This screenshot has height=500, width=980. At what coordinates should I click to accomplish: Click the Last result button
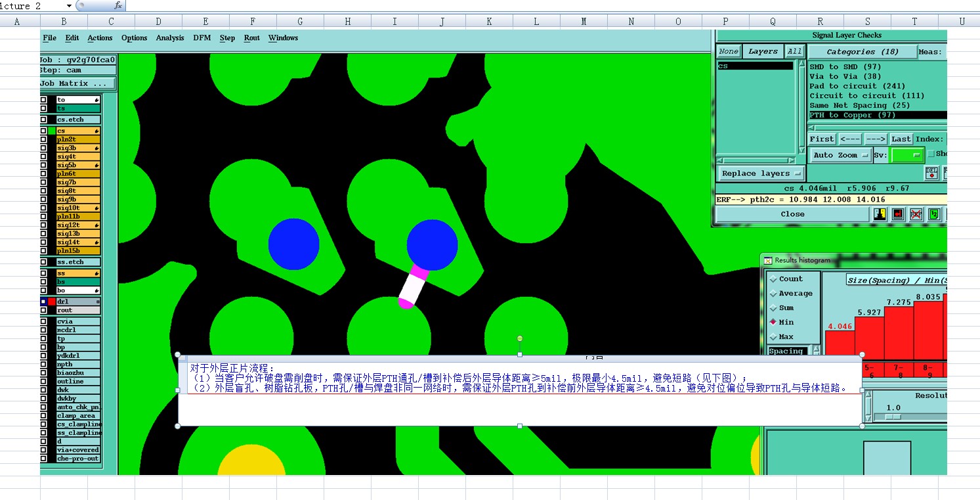coord(901,139)
